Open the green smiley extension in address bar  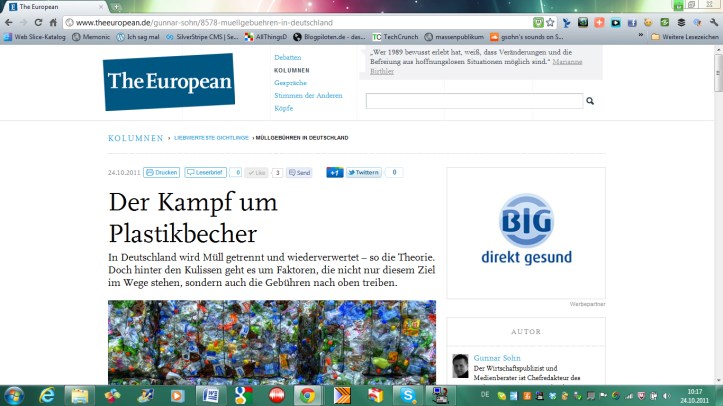click(x=538, y=22)
